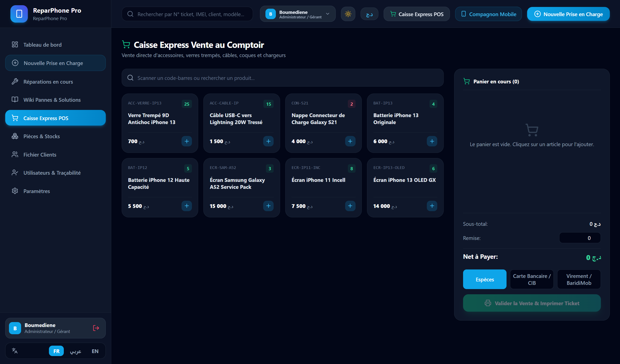Focus the ticket/IMEI search field
The width and height of the screenshot is (620, 364).
pos(187,14)
